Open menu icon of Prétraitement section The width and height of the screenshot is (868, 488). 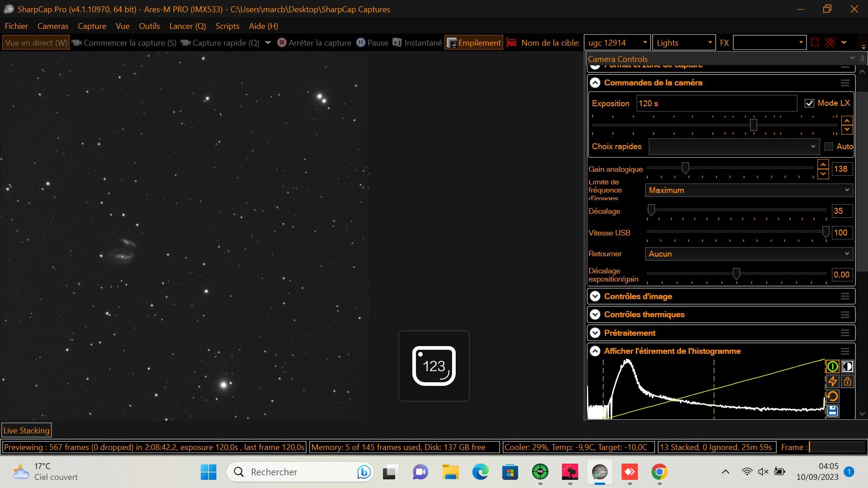point(845,333)
